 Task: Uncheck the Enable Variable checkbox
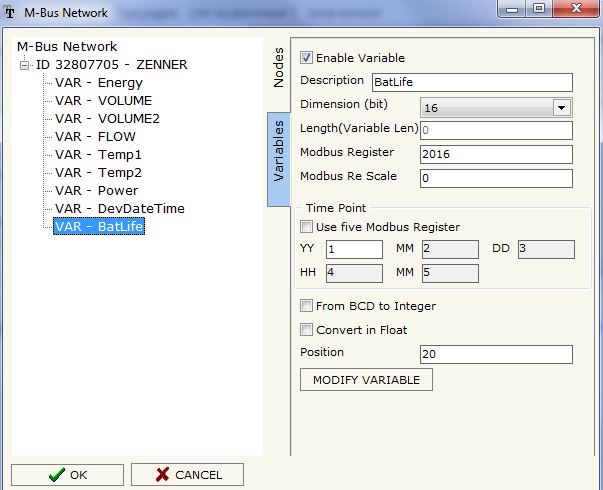point(307,58)
